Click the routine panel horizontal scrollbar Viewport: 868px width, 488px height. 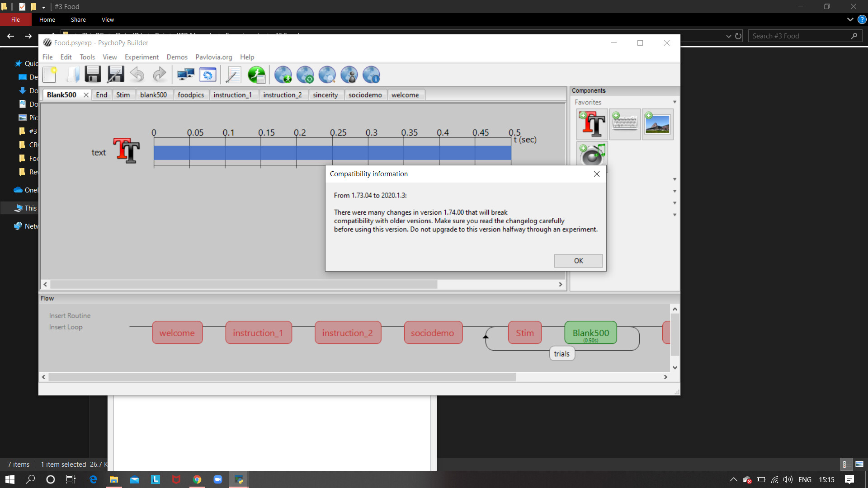point(244,285)
